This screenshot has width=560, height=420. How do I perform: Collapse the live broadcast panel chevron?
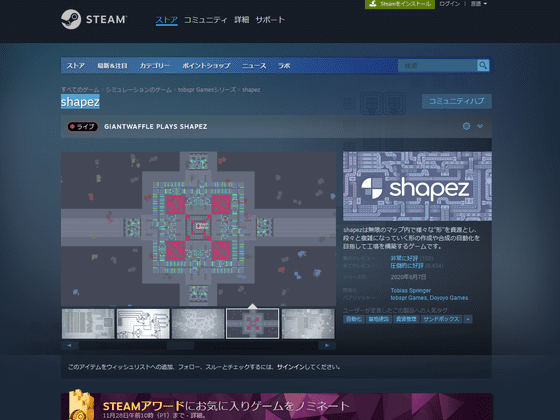(480, 126)
